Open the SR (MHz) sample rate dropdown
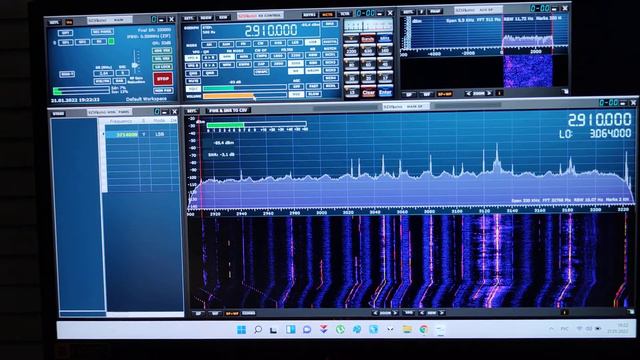The width and height of the screenshot is (640, 360). point(103,73)
